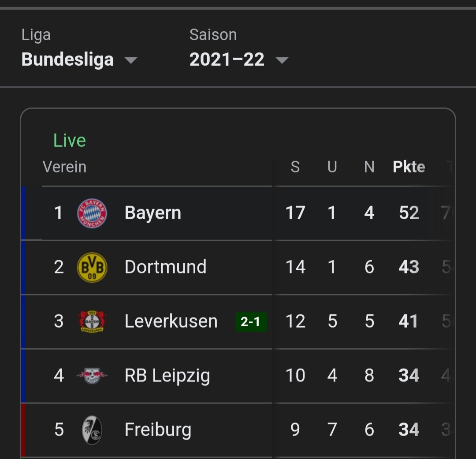The image size is (476, 459).
Task: Click the RB Leipzig bull logo
Action: (92, 376)
